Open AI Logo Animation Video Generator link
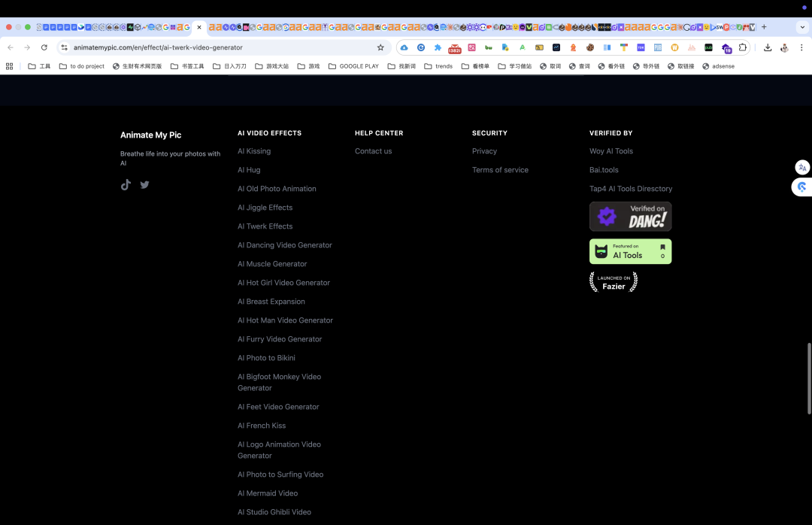 (x=279, y=450)
